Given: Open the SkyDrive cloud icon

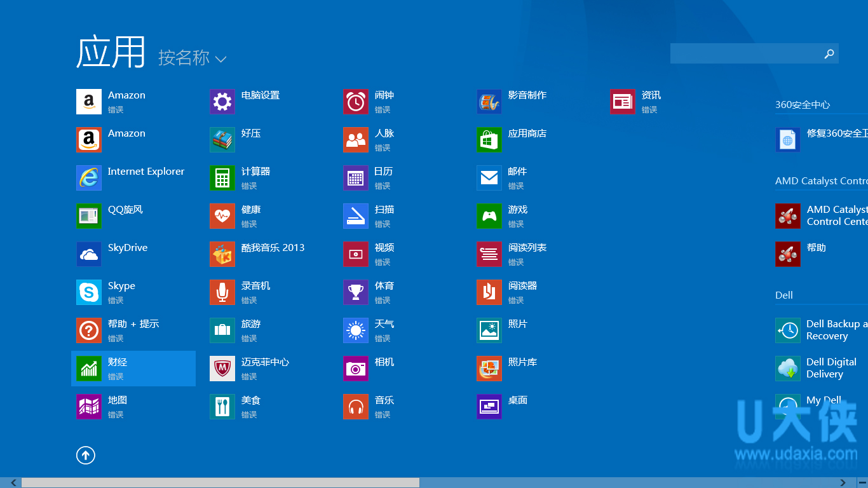Looking at the screenshot, I should [89, 254].
